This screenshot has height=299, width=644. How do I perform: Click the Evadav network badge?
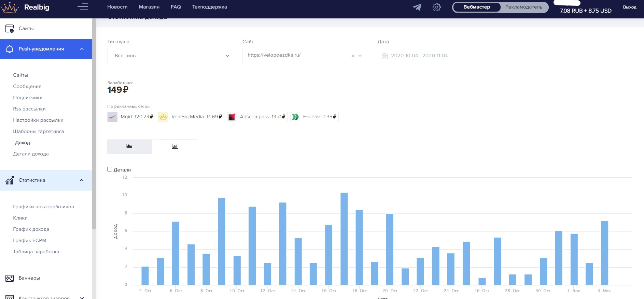click(x=314, y=117)
